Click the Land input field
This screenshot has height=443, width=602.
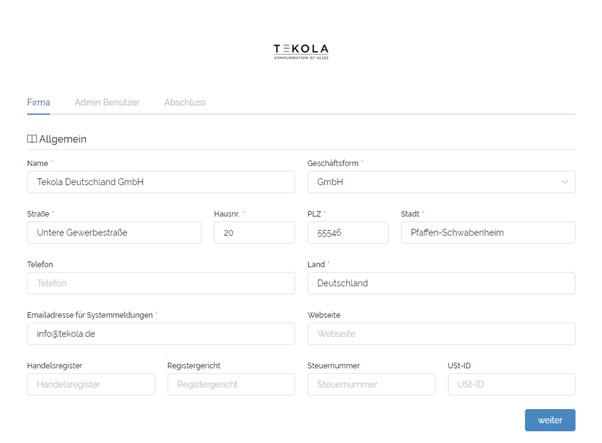coord(441,283)
